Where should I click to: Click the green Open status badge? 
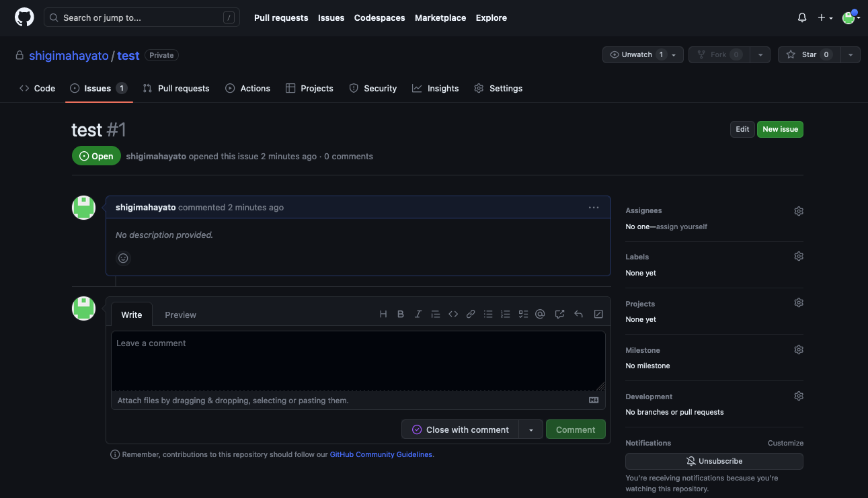tap(96, 156)
